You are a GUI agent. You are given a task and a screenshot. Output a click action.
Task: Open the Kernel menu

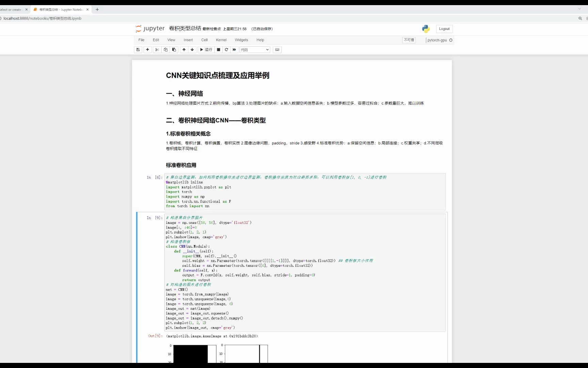coord(221,40)
